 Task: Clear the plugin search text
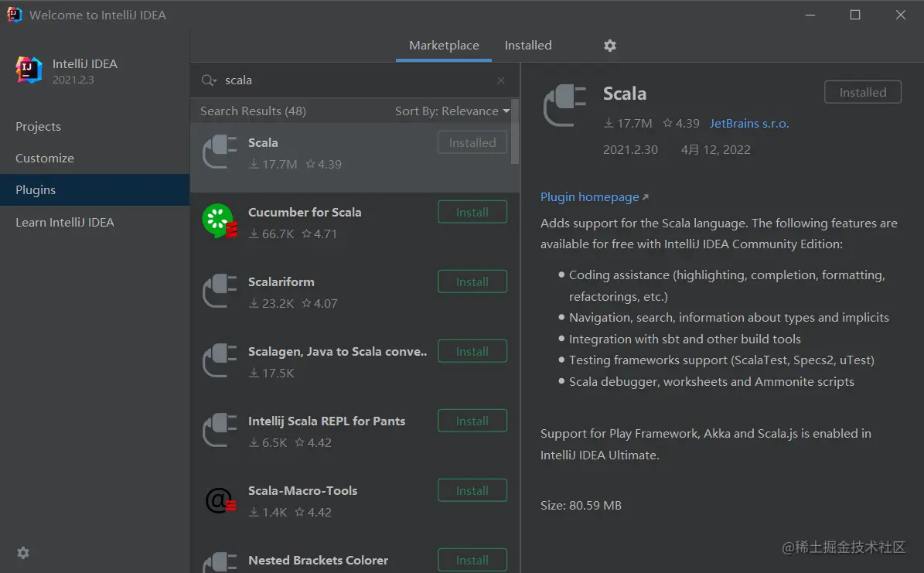click(501, 80)
